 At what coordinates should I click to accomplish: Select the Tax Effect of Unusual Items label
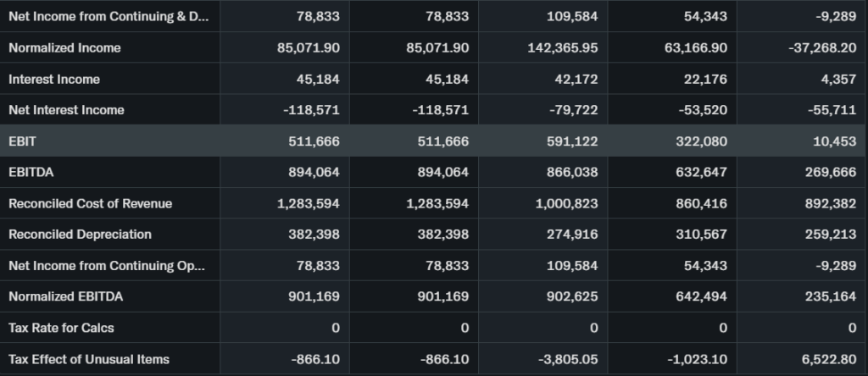pyautogui.click(x=89, y=359)
